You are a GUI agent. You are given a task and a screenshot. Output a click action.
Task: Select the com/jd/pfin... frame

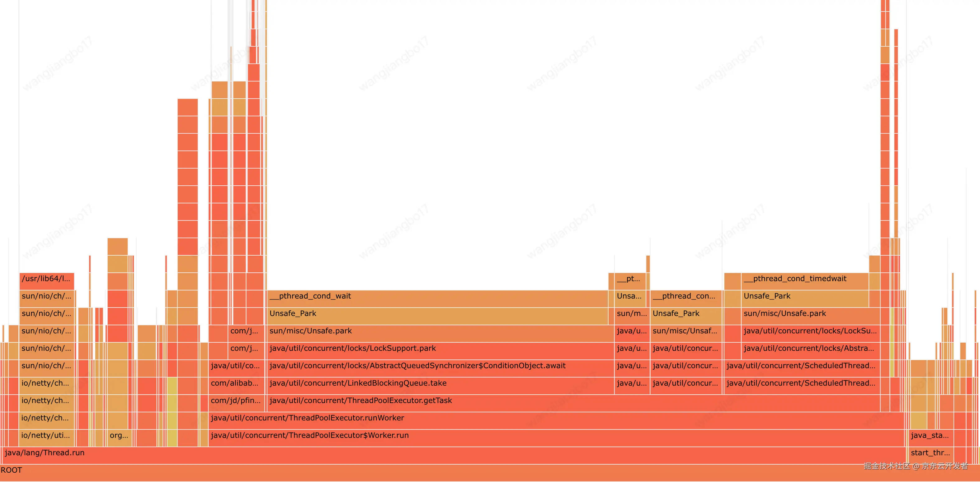236,403
